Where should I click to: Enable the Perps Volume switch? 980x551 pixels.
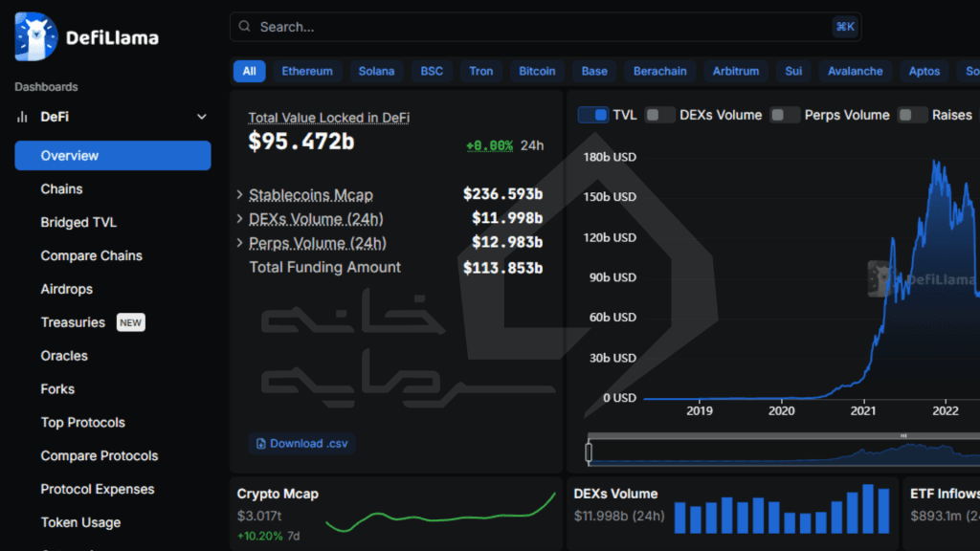click(785, 115)
